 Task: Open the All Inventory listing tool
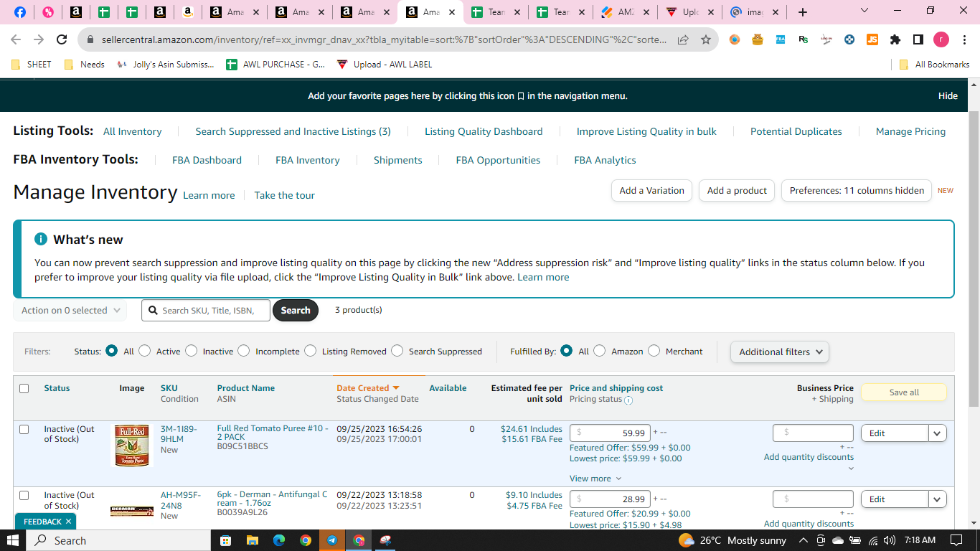pos(133,131)
